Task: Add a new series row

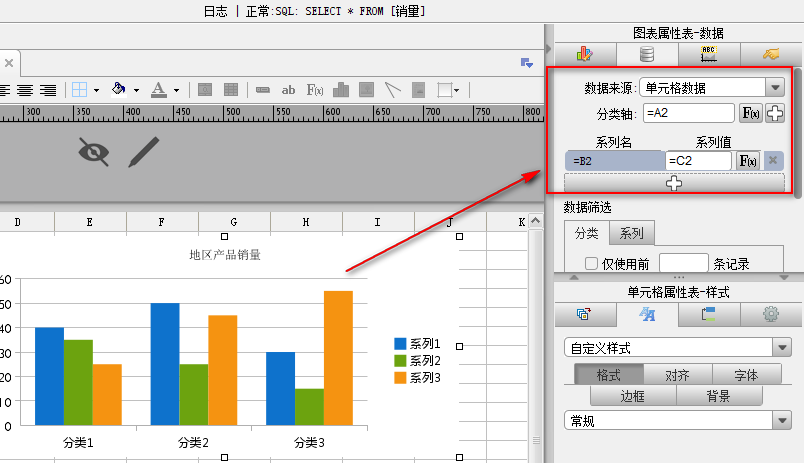Action: 674,183
